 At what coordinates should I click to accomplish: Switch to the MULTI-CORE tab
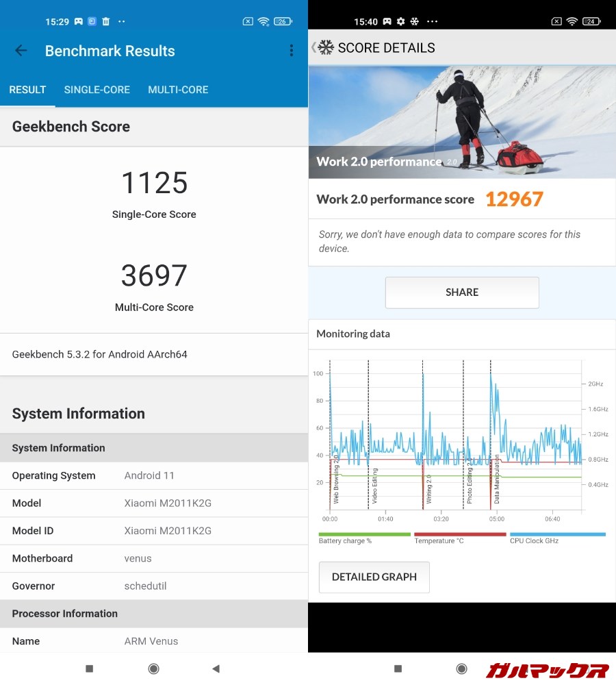point(178,90)
